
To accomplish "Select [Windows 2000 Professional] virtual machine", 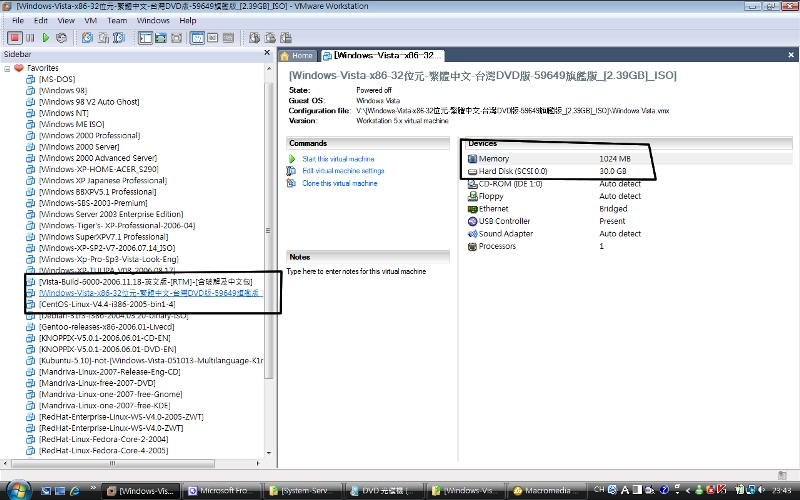I will (89, 136).
